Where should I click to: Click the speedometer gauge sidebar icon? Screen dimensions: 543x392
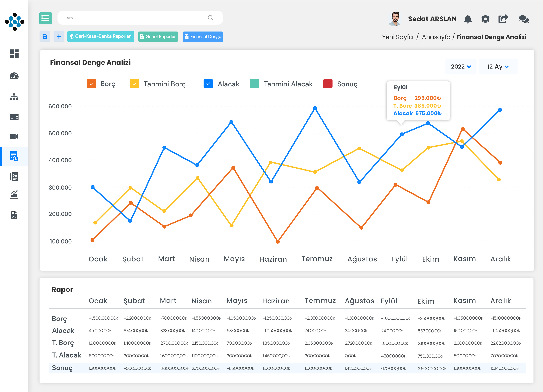[x=14, y=76]
